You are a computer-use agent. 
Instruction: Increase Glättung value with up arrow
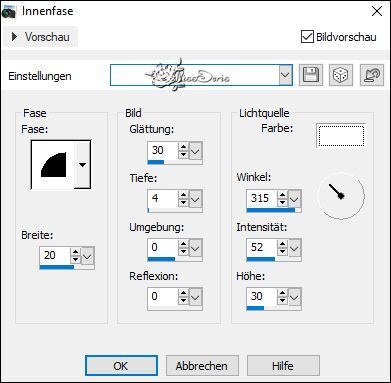[183, 147]
